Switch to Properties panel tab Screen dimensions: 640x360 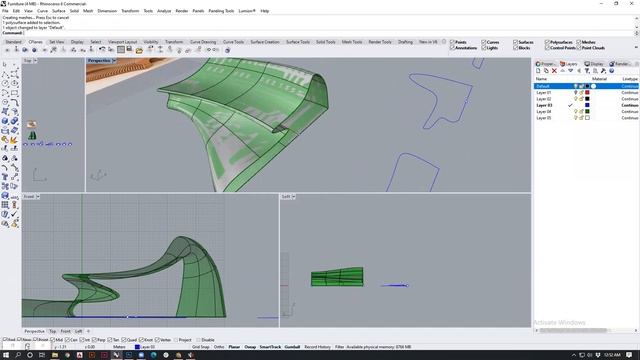click(546, 64)
